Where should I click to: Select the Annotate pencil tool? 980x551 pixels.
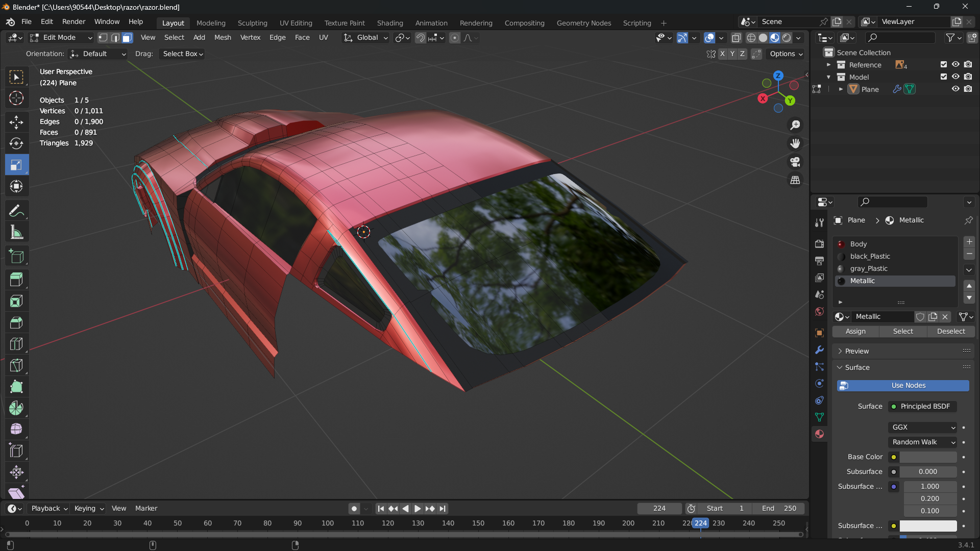[16, 211]
